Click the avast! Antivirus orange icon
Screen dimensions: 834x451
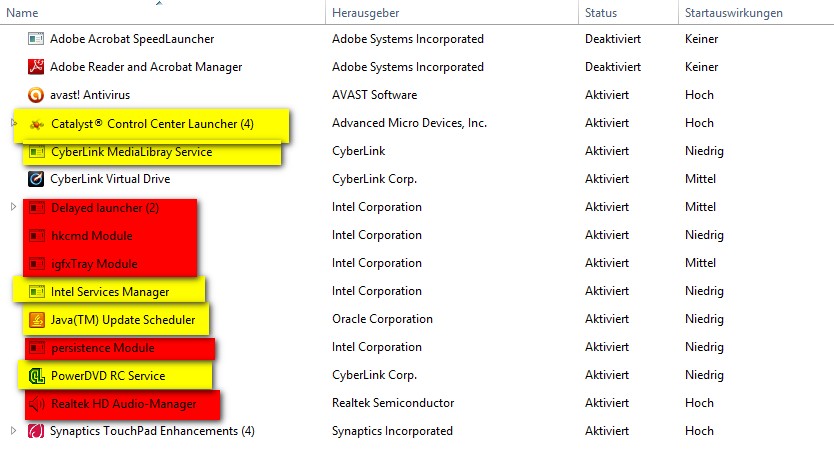[x=36, y=95]
